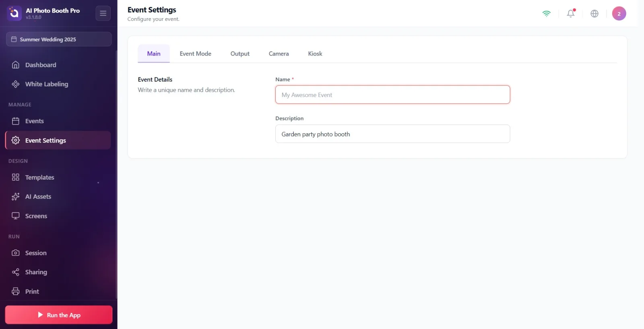Click the Screens monitor icon
644x329 pixels.
(x=16, y=216)
